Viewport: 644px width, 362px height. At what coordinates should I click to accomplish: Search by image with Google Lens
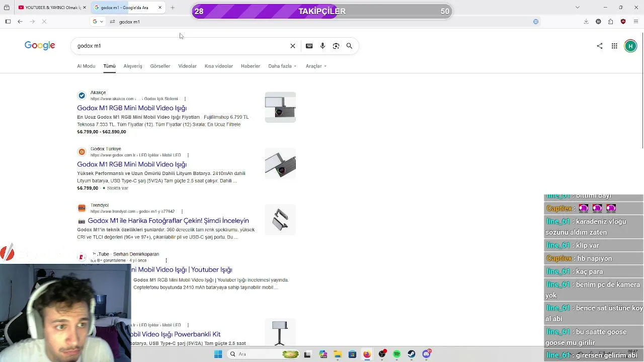[x=336, y=46]
